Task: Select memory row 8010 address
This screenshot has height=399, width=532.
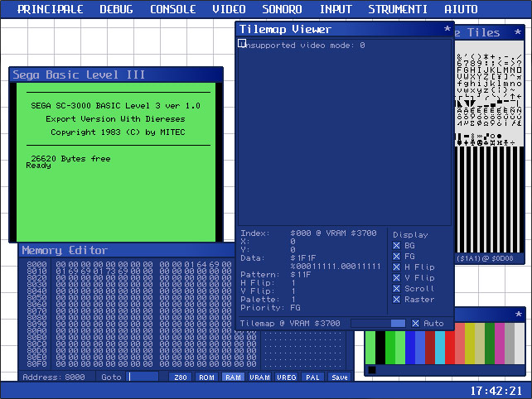Action: tap(36, 272)
